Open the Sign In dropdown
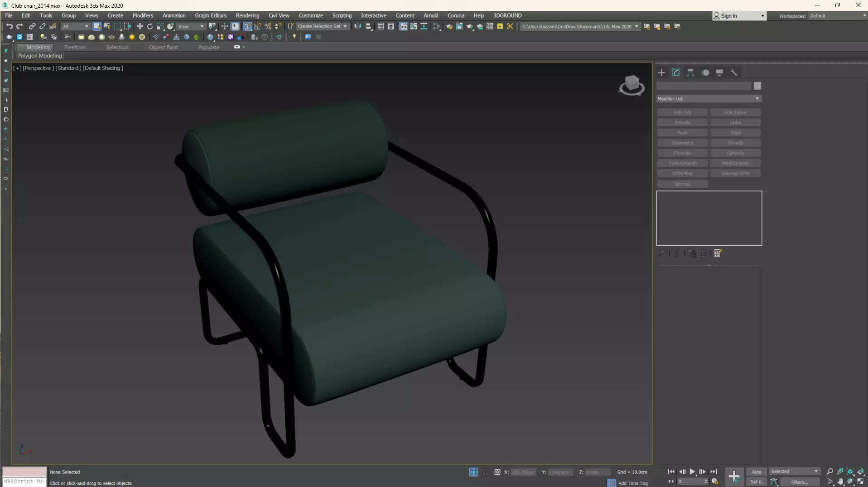 [739, 16]
